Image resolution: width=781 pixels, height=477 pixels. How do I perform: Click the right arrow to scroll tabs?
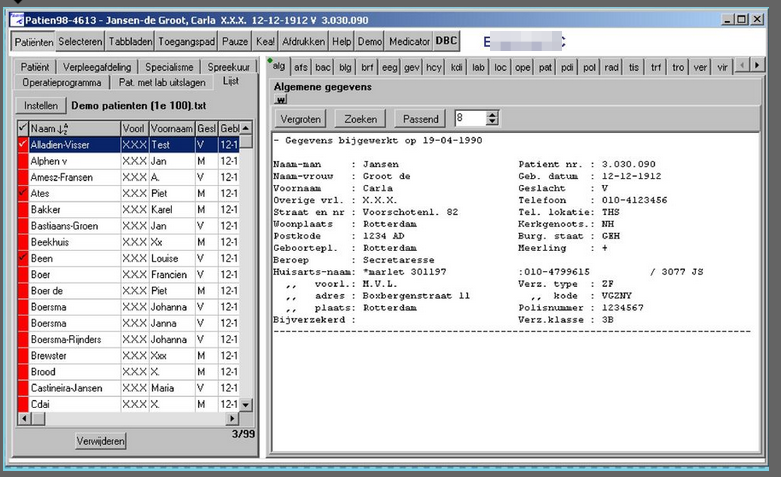(x=770, y=66)
